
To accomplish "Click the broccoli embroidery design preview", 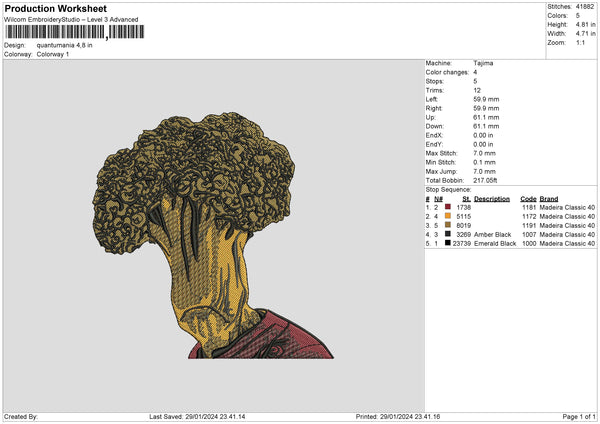I will [213, 235].
